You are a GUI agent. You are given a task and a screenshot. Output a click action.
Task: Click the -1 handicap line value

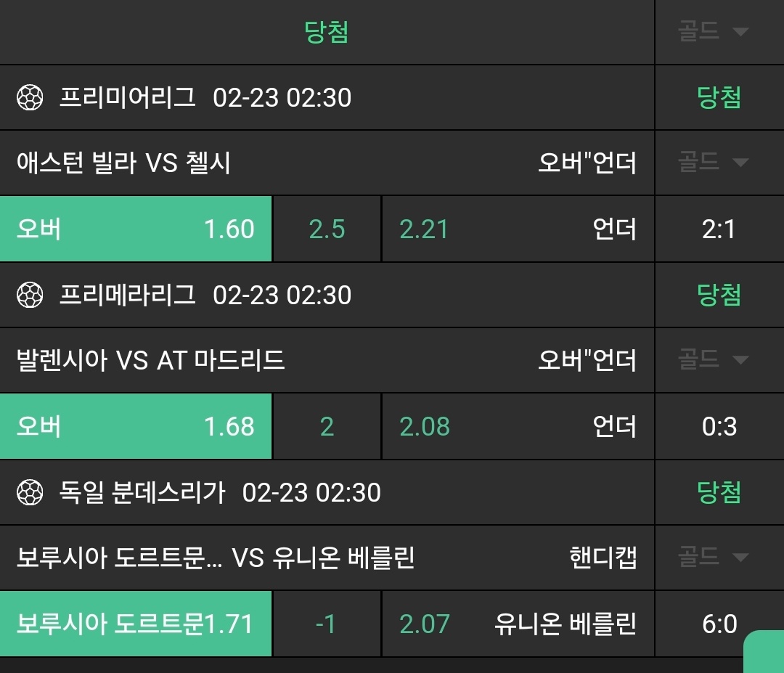click(327, 624)
